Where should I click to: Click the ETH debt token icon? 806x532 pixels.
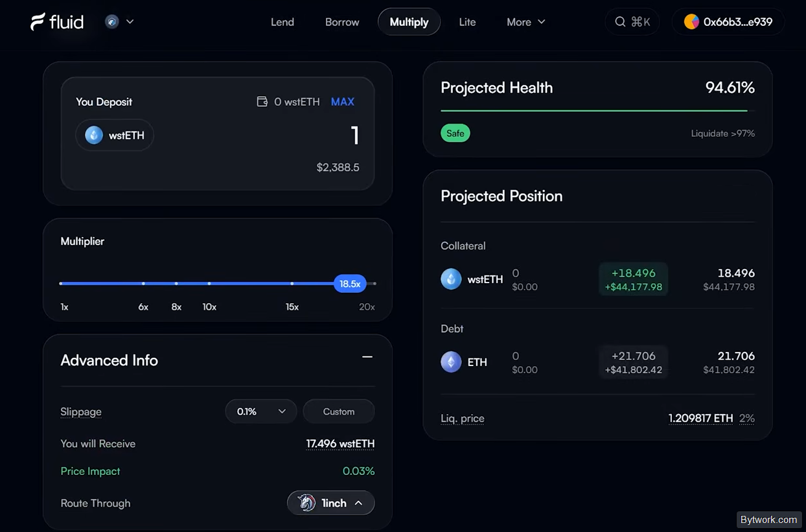pyautogui.click(x=451, y=362)
